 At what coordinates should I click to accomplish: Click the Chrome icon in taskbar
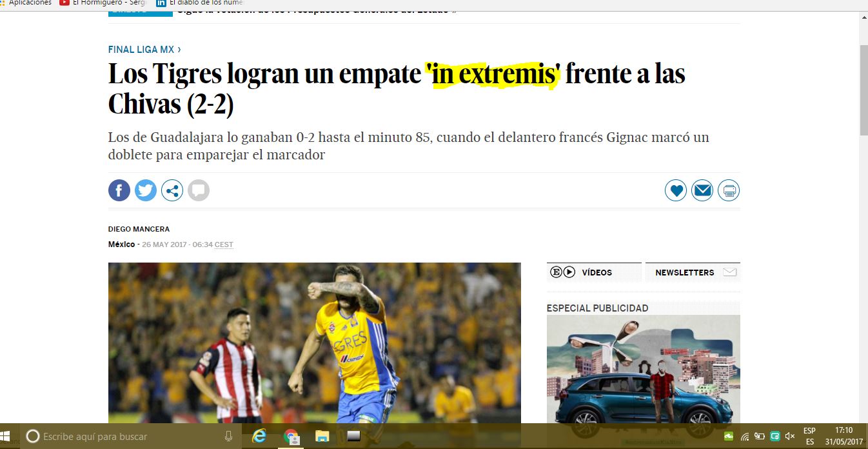[x=291, y=436]
